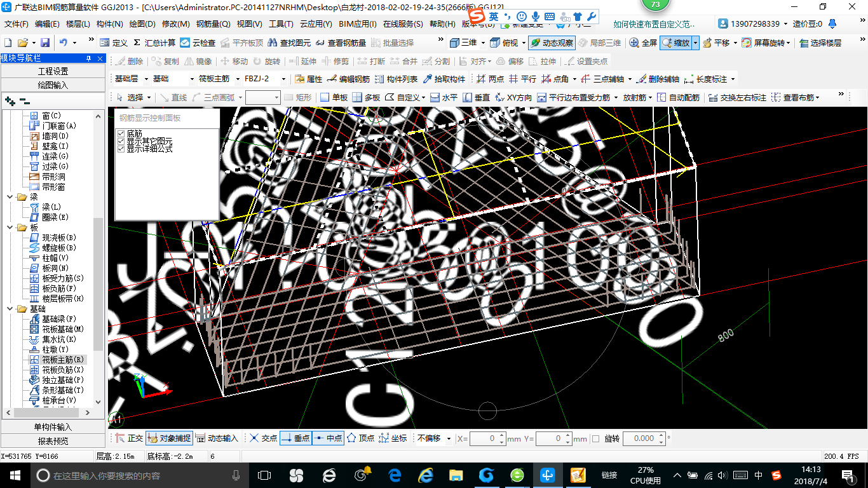Screen dimensions: 868x488
Task: Collapse the 梁 tree folder
Action: [10, 197]
